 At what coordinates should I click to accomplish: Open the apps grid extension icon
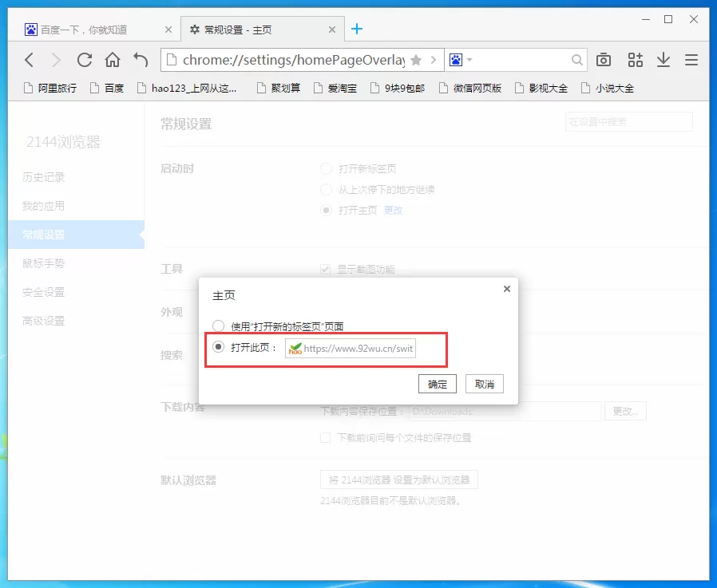[635, 60]
